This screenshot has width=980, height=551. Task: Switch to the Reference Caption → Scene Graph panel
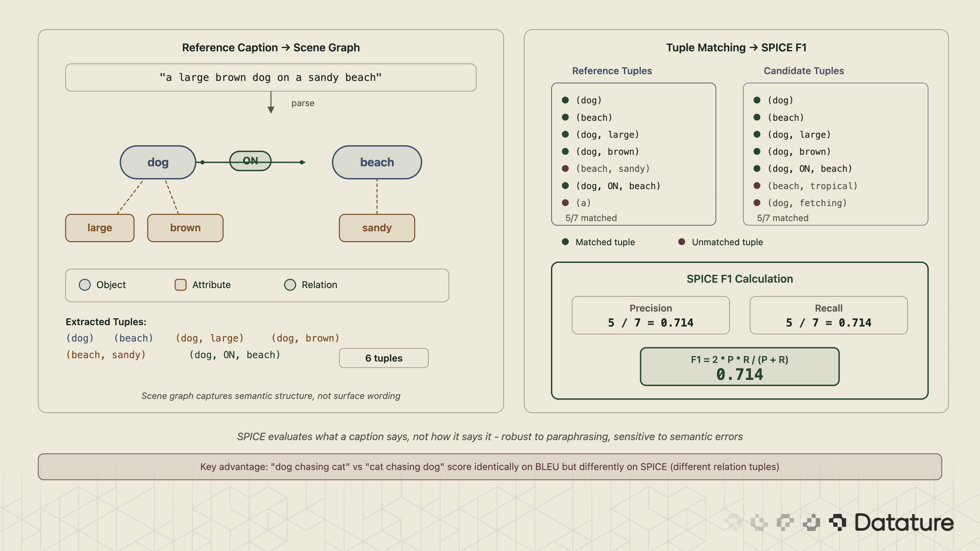(x=271, y=48)
